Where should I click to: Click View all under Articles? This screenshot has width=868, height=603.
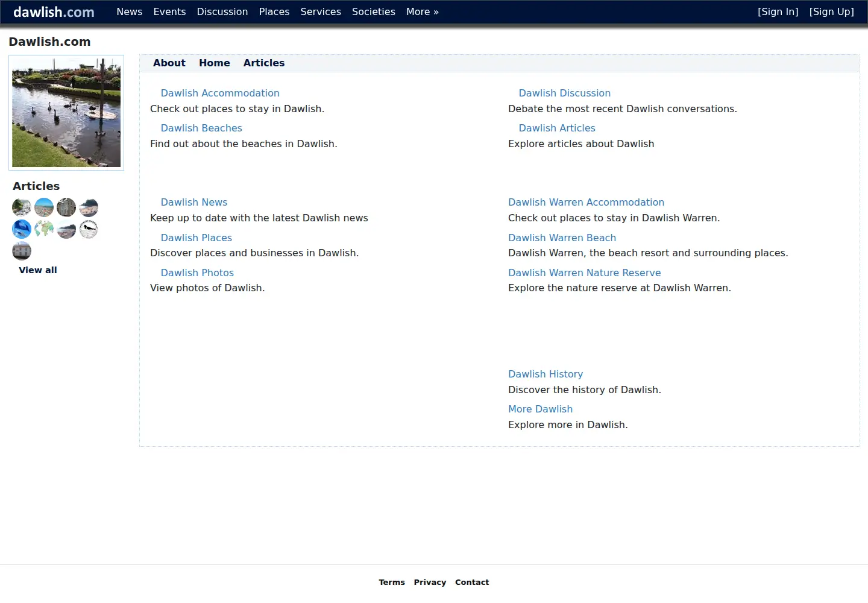(38, 270)
